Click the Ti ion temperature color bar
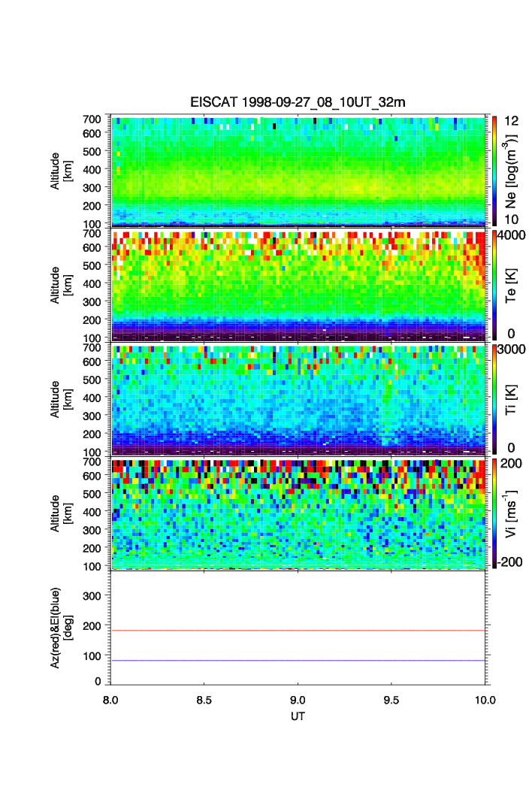532x799 pixels. point(494,398)
